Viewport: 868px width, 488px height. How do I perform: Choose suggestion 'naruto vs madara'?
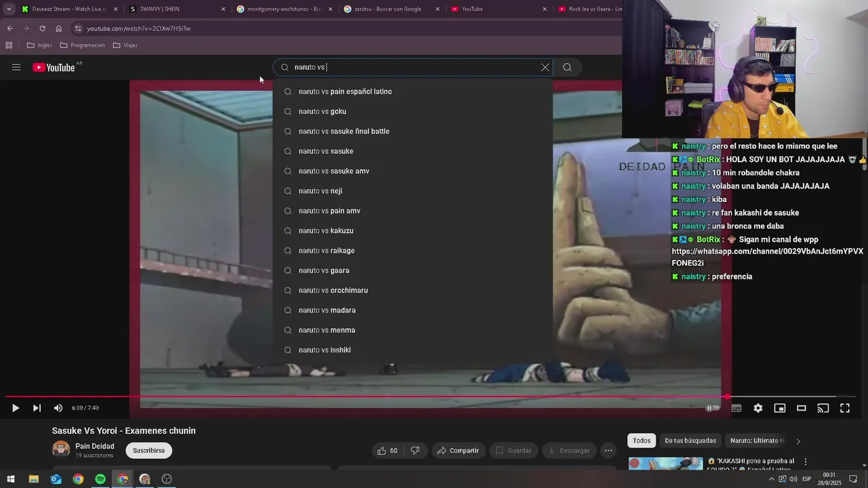(x=413, y=310)
